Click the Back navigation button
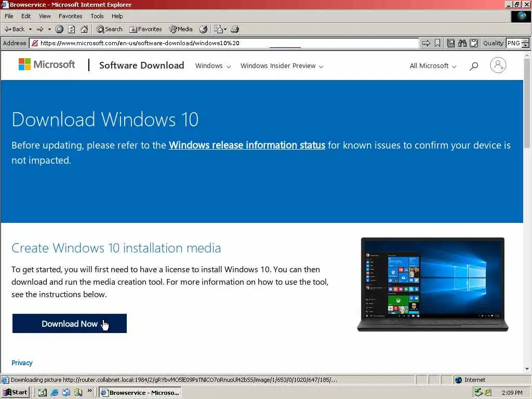Viewport: 532px width, 399px height. click(14, 29)
